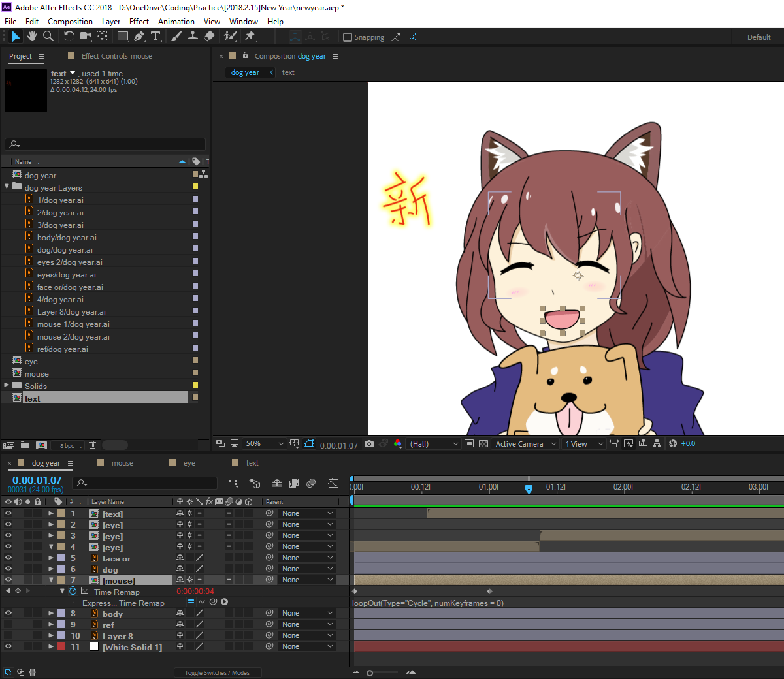Enable expression toggle for Time Remap
The width and height of the screenshot is (784, 679).
coord(191,602)
